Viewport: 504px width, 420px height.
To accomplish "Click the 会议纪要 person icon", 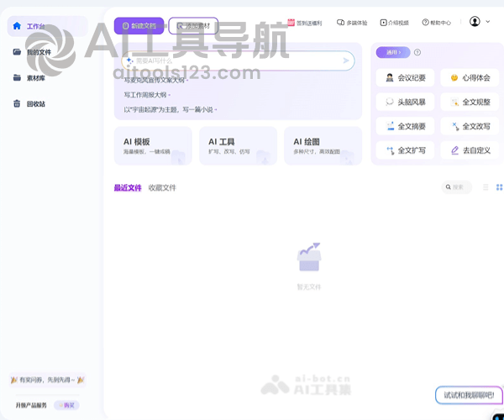I will coord(390,77).
